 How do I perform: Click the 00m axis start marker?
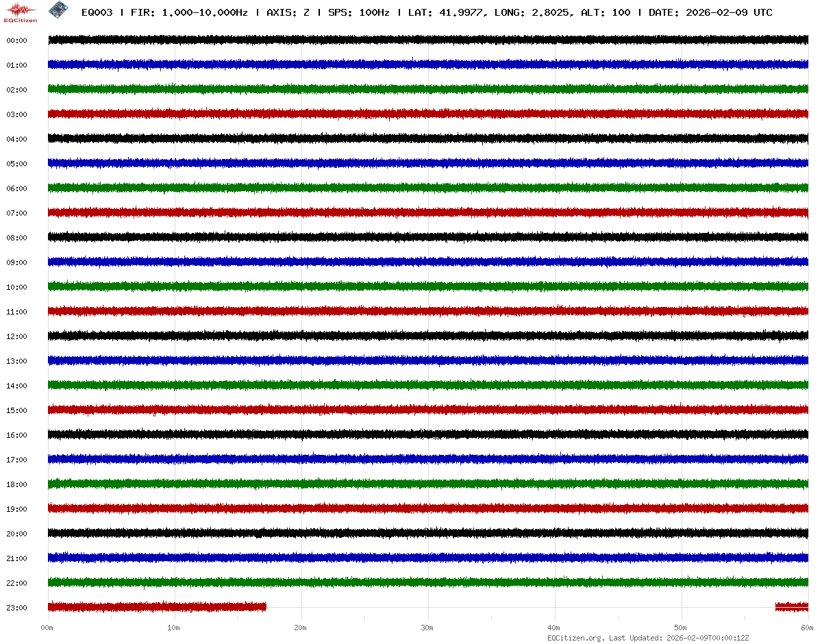[47, 628]
